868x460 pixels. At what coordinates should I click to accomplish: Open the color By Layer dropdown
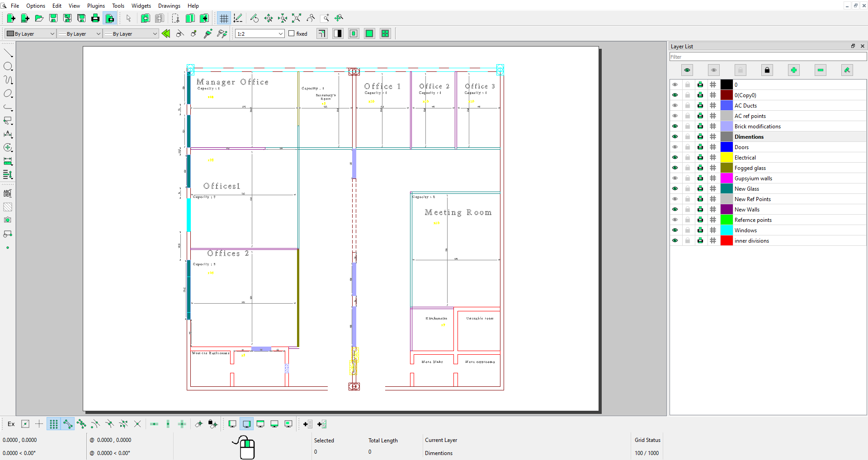(x=31, y=33)
